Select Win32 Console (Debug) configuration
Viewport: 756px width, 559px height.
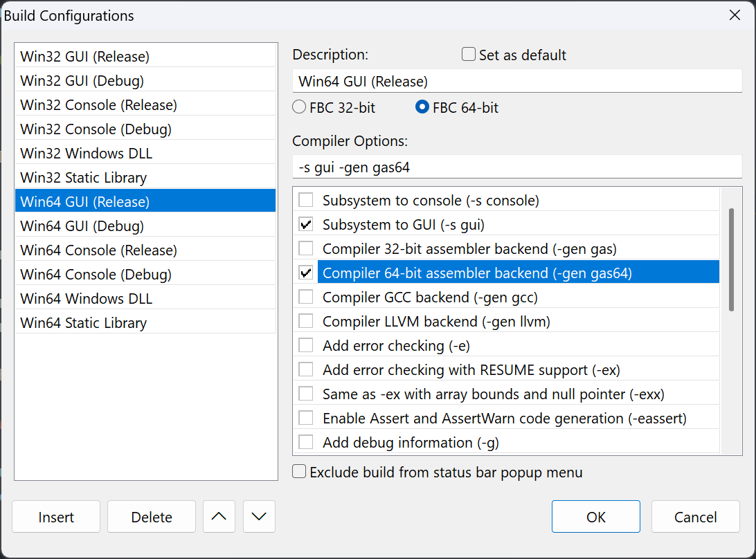pyautogui.click(x=145, y=129)
